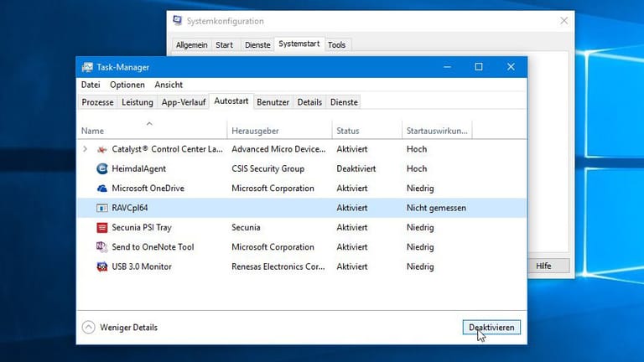This screenshot has width=644, height=362.
Task: Click the CSIS Security Group publisher cell
Action: tap(267, 168)
